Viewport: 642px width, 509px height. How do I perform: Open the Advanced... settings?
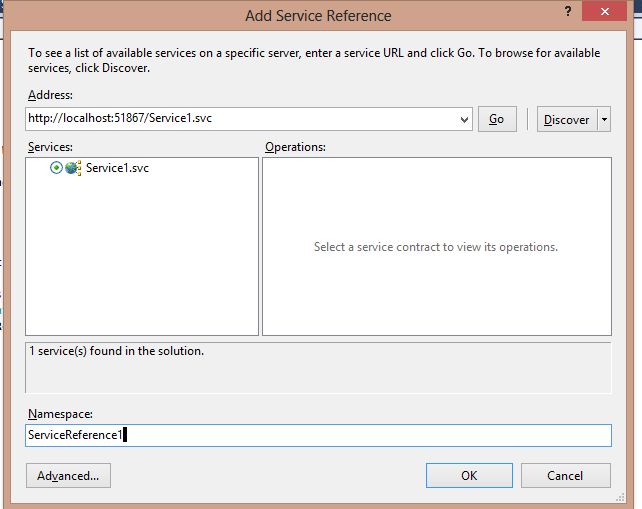(x=68, y=476)
